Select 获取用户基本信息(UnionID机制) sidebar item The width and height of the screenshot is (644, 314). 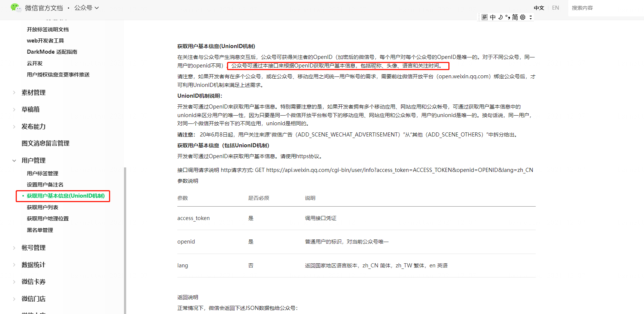coord(66,196)
